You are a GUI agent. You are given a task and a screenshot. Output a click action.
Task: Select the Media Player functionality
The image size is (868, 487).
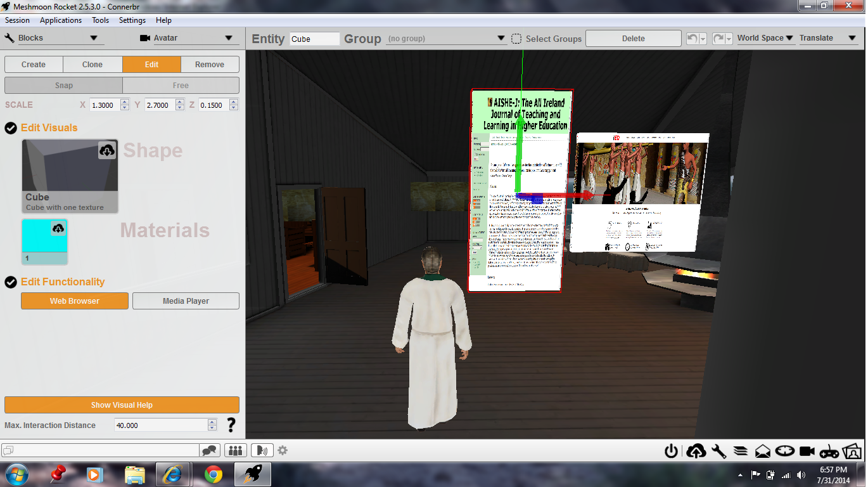point(186,301)
